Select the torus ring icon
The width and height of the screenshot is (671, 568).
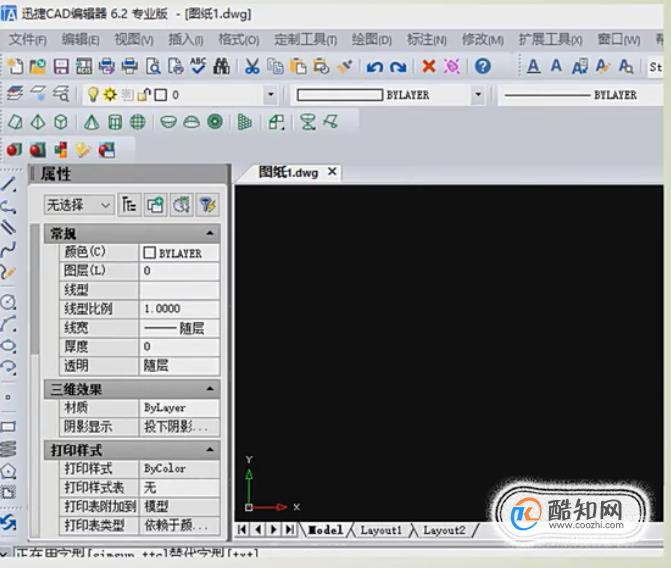[x=215, y=122]
